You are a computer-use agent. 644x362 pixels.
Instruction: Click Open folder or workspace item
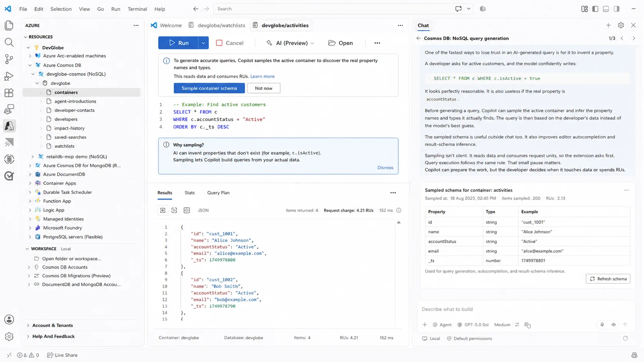(72, 259)
